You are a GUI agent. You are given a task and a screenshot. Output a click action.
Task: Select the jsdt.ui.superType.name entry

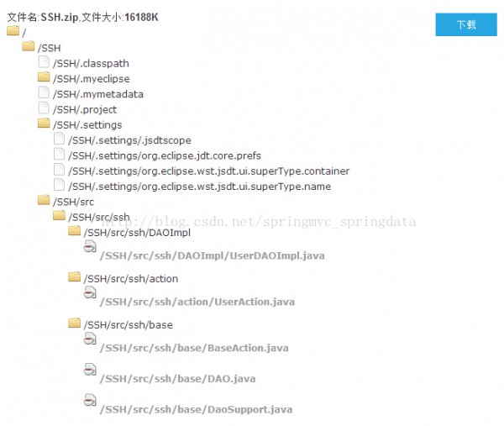coord(199,187)
